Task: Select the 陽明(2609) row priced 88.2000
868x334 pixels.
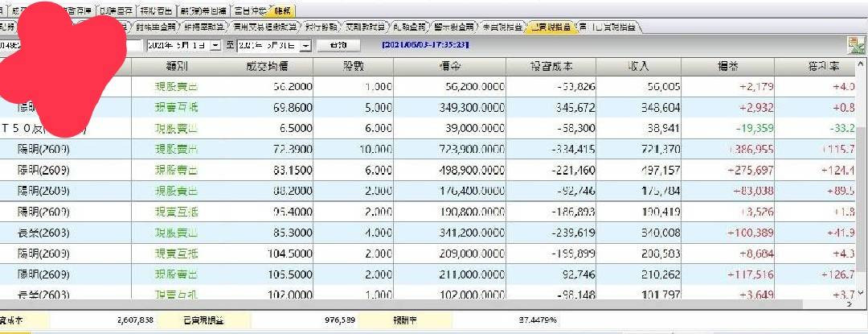Action: click(428, 191)
